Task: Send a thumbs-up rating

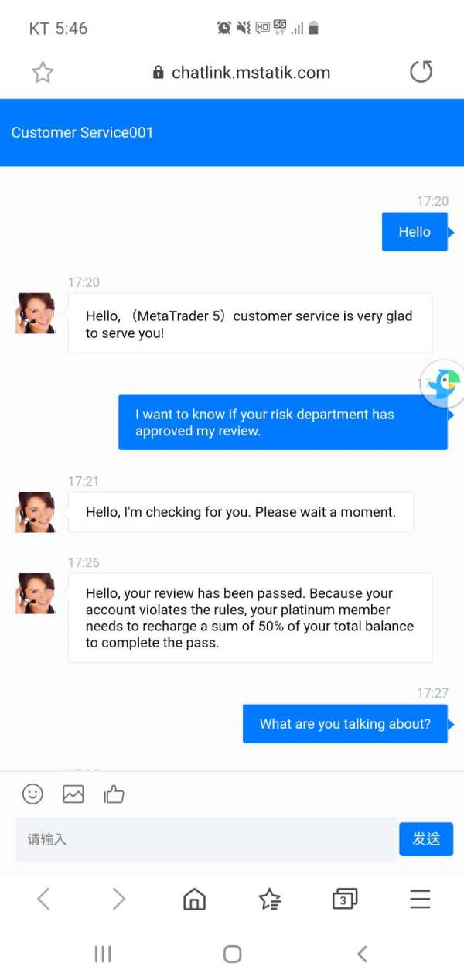Action: click(114, 794)
